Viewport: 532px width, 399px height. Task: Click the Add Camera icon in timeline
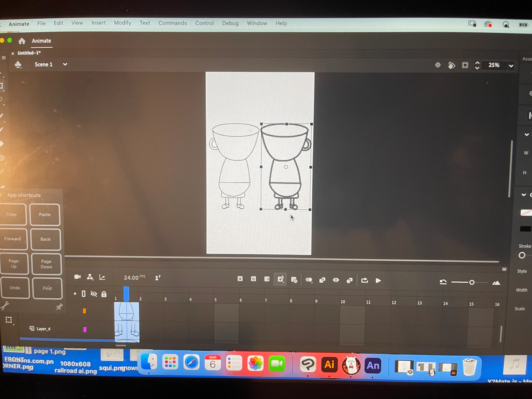(x=77, y=277)
